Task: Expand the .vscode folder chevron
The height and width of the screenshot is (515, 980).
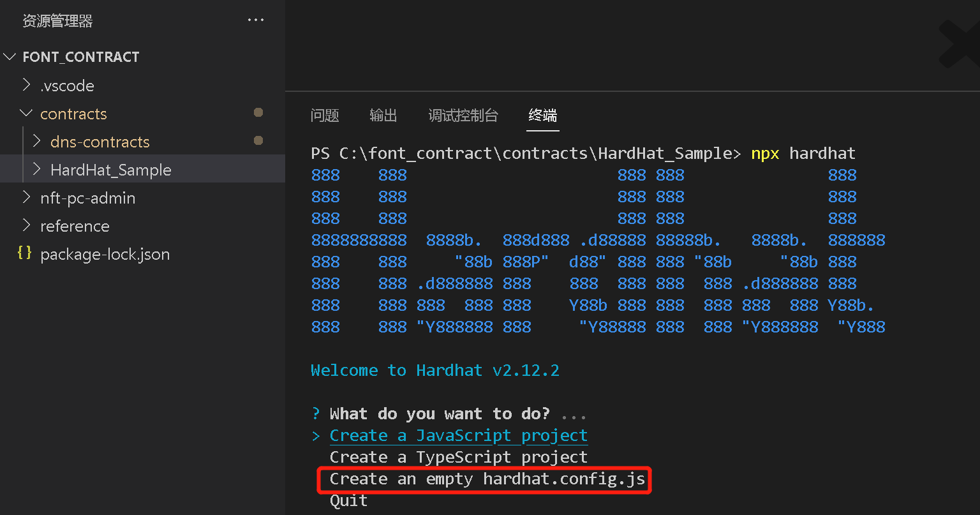Action: [x=26, y=85]
